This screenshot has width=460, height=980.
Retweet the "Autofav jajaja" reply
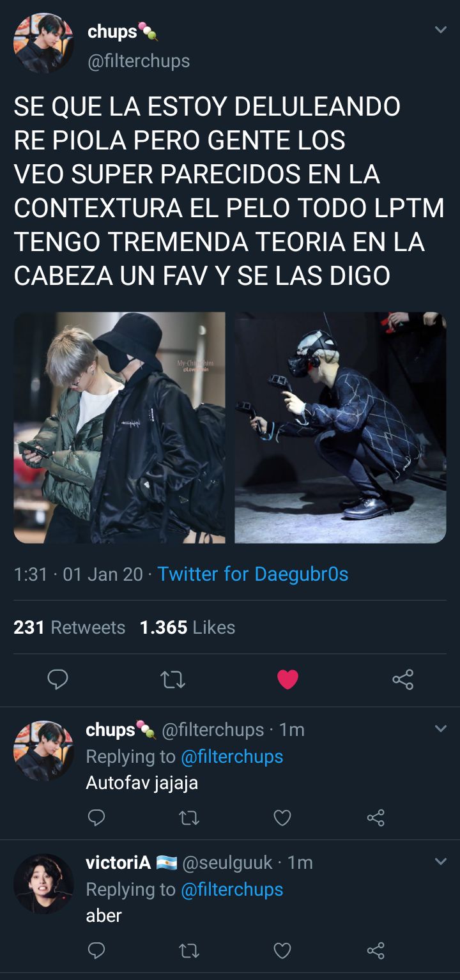point(189,818)
